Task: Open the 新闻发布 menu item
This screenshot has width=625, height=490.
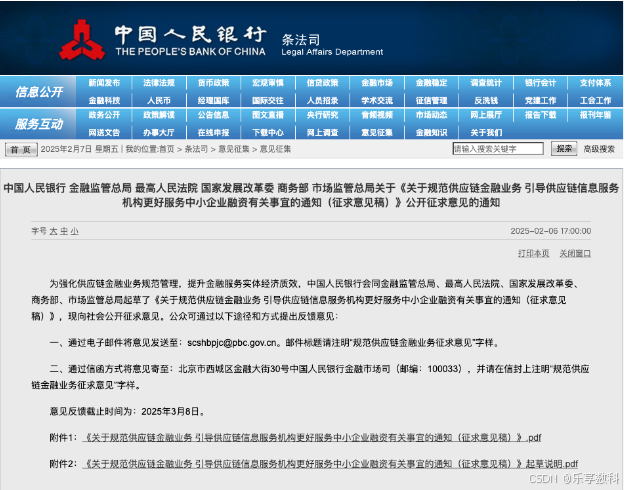Action: pos(104,83)
